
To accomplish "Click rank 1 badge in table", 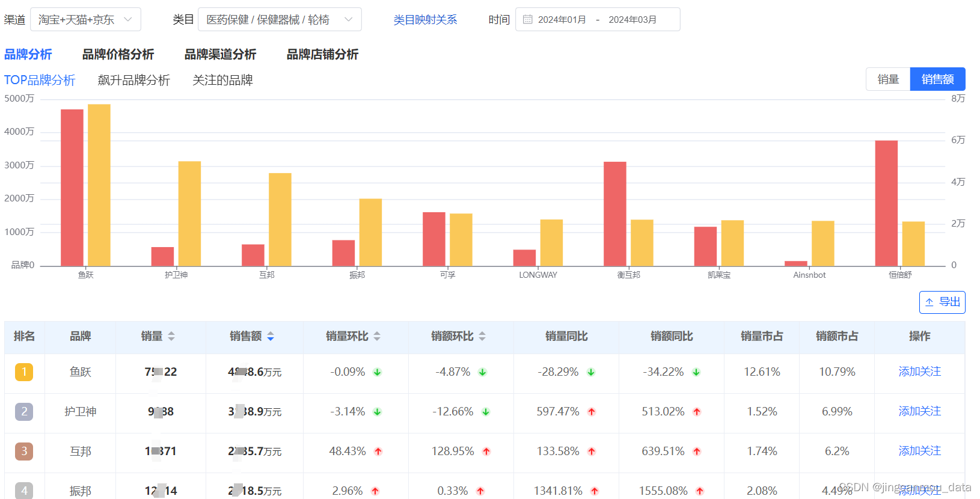I will (x=24, y=372).
